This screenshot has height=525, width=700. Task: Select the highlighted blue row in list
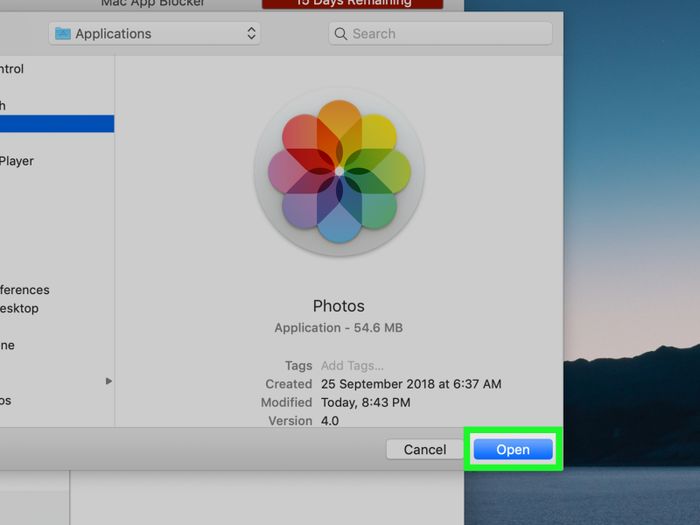[56, 124]
